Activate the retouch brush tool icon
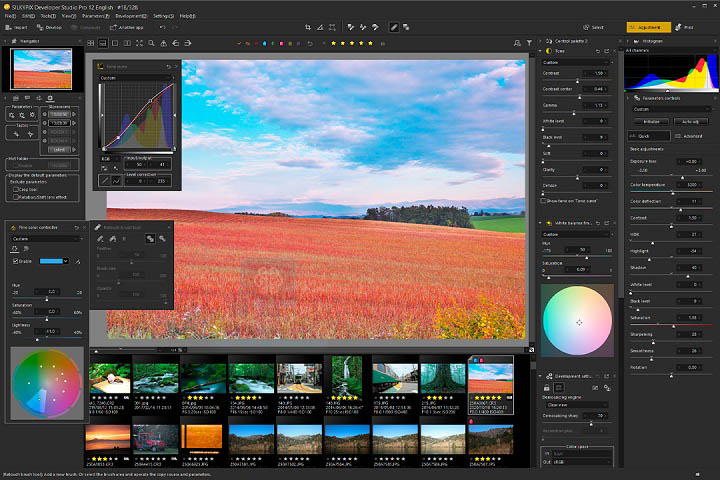This screenshot has width=720, height=480. 394,28
